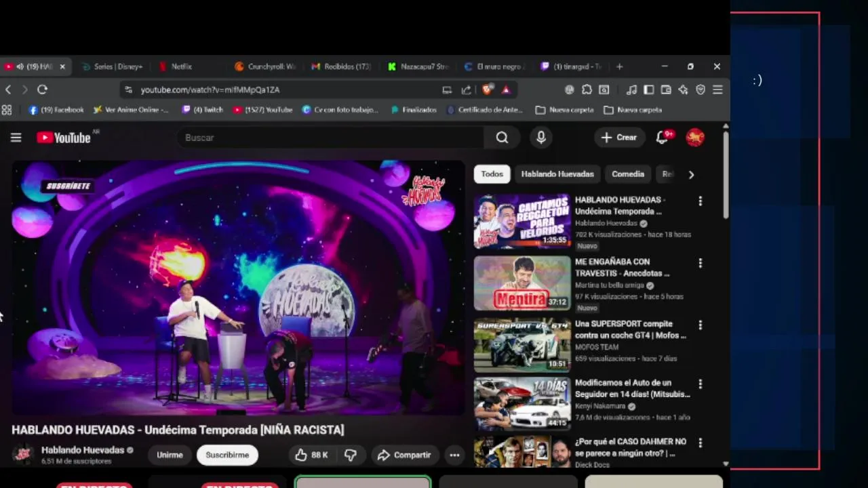Open the options menu for CASO DAHMER video
Image resolution: width=868 pixels, height=488 pixels.
click(x=701, y=443)
